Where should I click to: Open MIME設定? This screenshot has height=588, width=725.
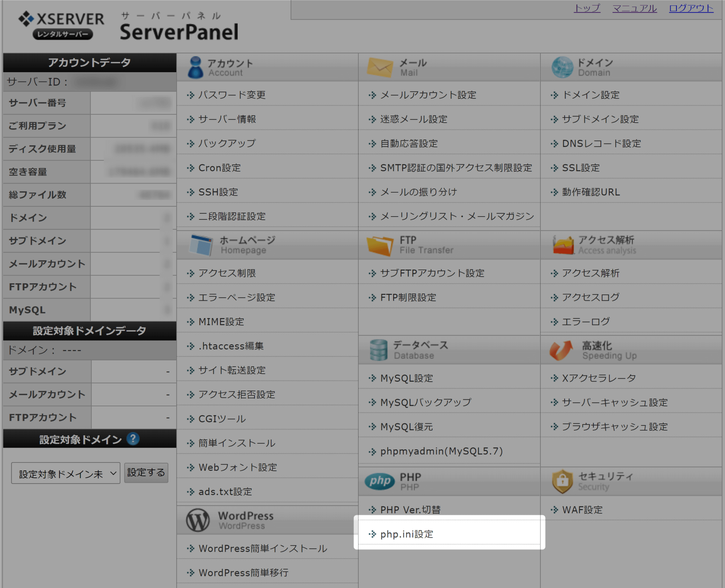click(221, 322)
